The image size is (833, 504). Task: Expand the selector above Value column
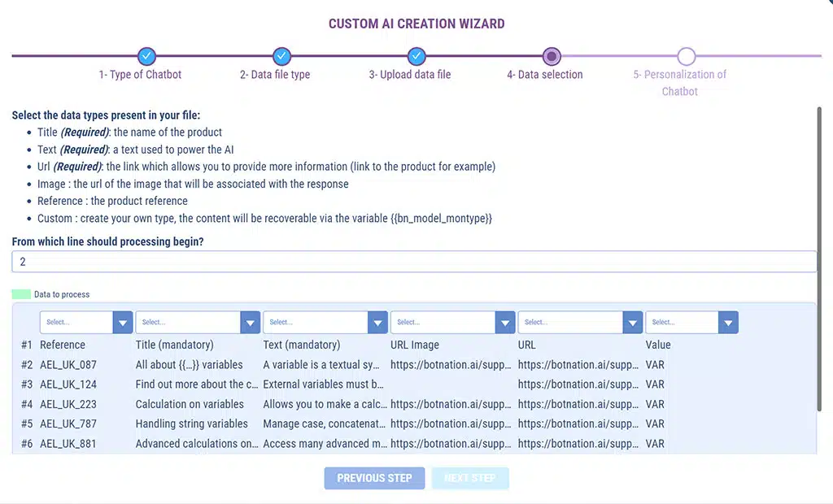(x=691, y=323)
